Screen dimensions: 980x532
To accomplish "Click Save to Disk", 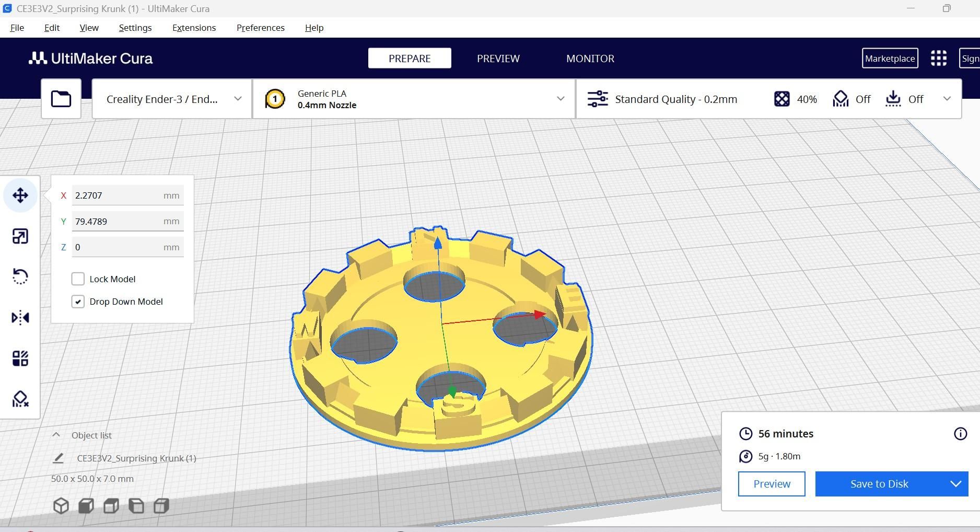I will pyautogui.click(x=880, y=484).
